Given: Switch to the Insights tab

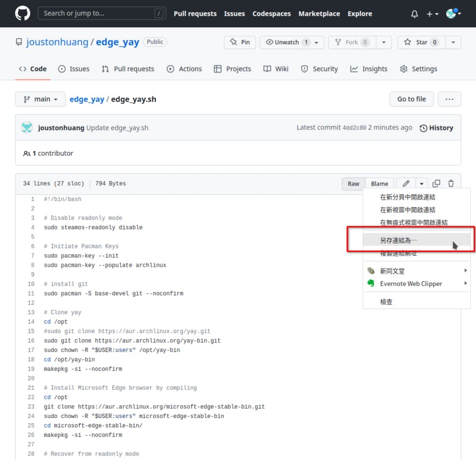Looking at the screenshot, I should (369, 69).
